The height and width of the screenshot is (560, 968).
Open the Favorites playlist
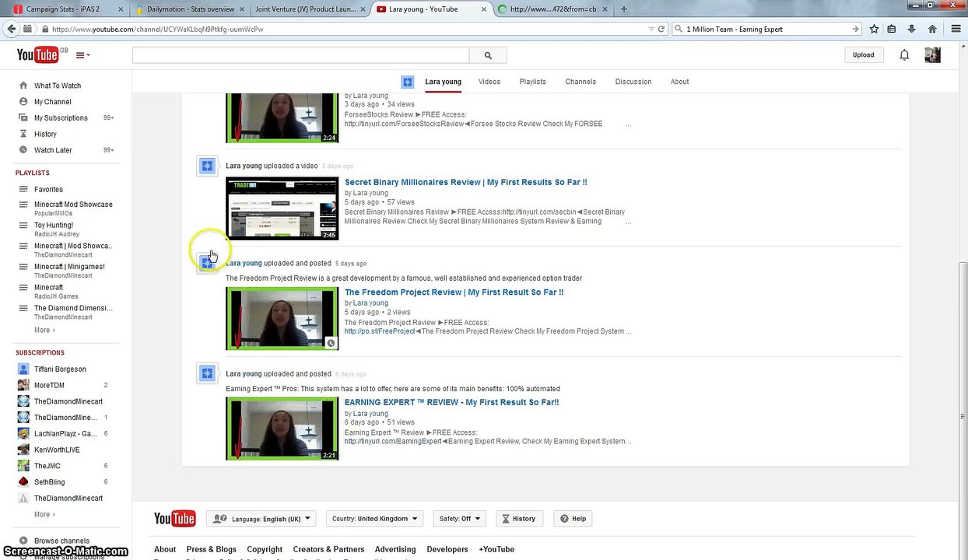point(48,190)
